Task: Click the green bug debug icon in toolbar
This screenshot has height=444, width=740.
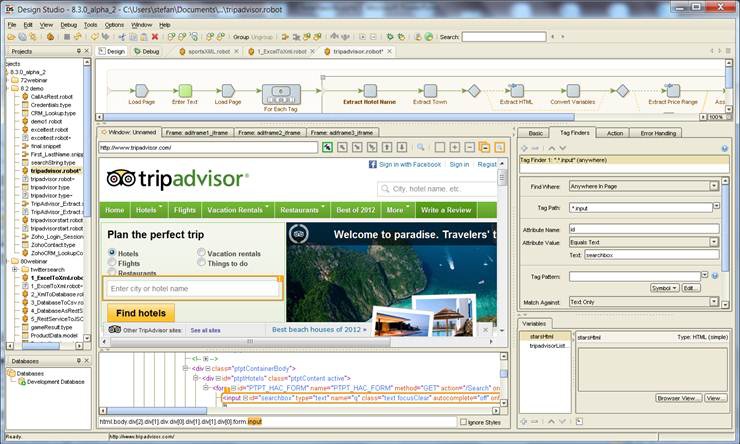Action: [390, 37]
